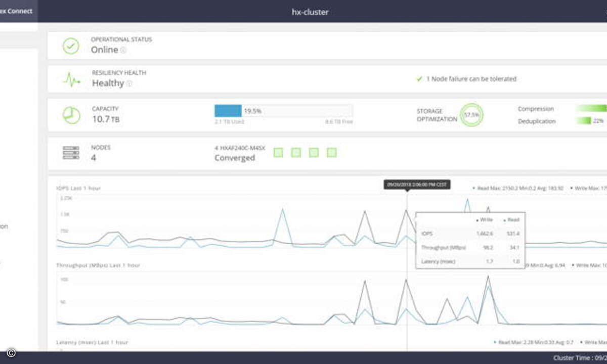Click the hx-cluster title
Screen dimensions: 607x364
coord(310,12)
